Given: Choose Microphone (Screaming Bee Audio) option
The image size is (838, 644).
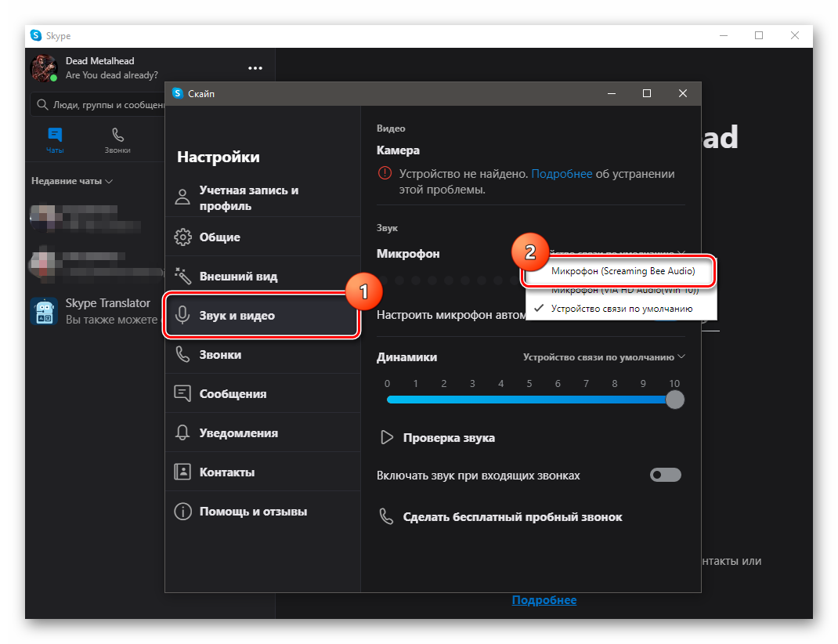Looking at the screenshot, I should coord(622,271).
